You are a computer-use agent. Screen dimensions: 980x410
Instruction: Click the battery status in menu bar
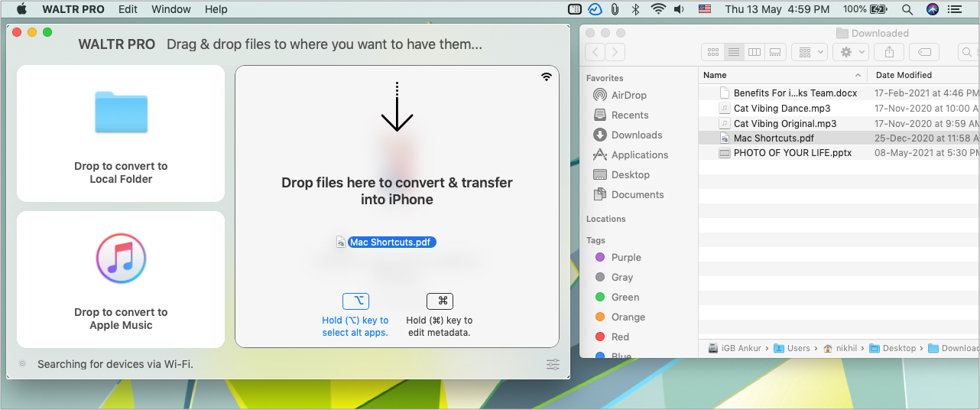tap(866, 9)
